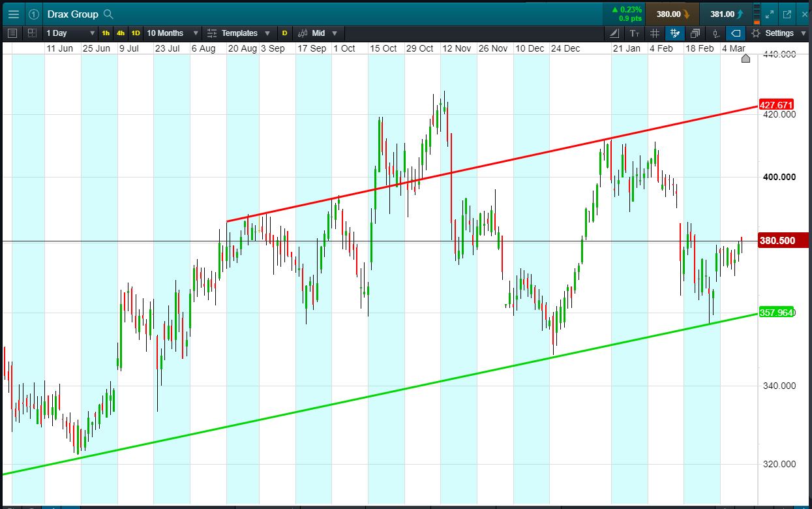This screenshot has width=812, height=509.
Task: Click the 420.000 price axis label
Action: pos(779,114)
